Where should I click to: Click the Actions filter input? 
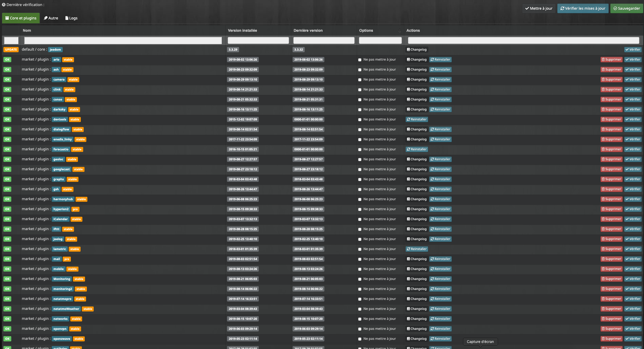pyautogui.click(x=524, y=40)
